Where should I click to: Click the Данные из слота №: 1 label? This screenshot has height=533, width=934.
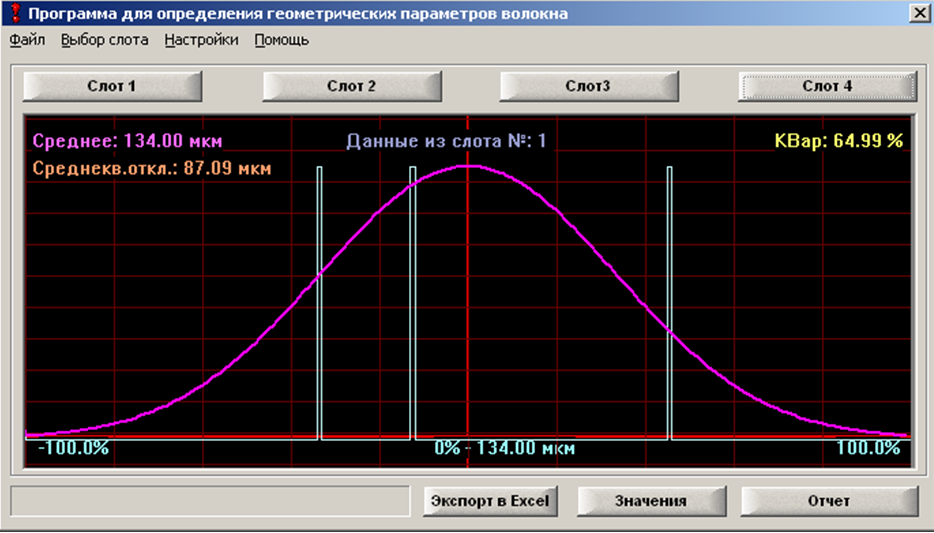tap(446, 141)
